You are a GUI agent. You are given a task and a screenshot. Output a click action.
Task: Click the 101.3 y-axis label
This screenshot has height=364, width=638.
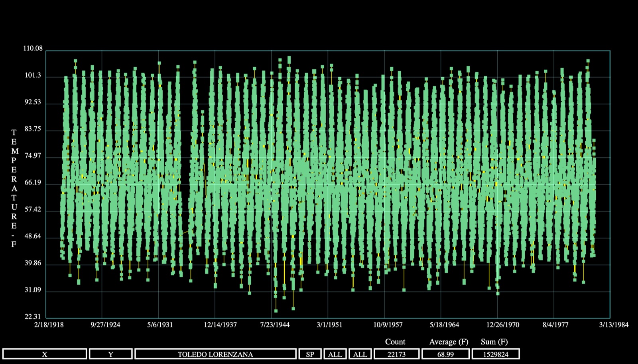[x=33, y=75]
